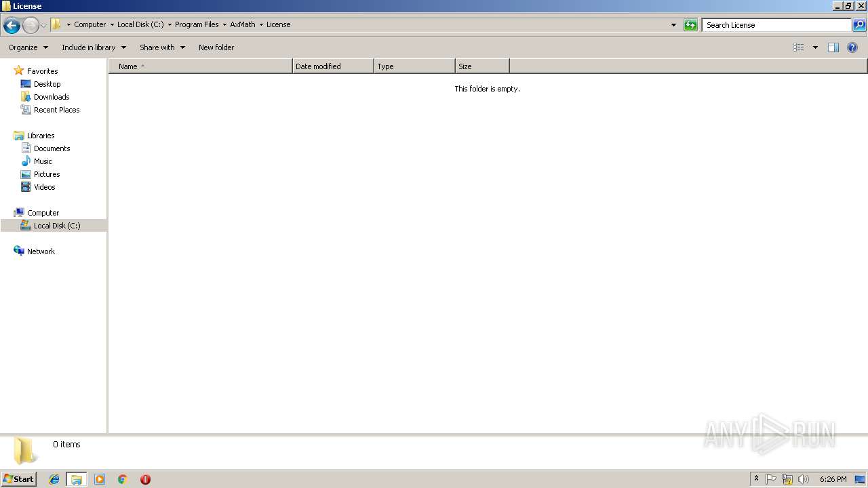Viewport: 868px width, 488px height.
Task: Select Local Disk (C:) breadcrumb segment
Action: click(x=140, y=24)
